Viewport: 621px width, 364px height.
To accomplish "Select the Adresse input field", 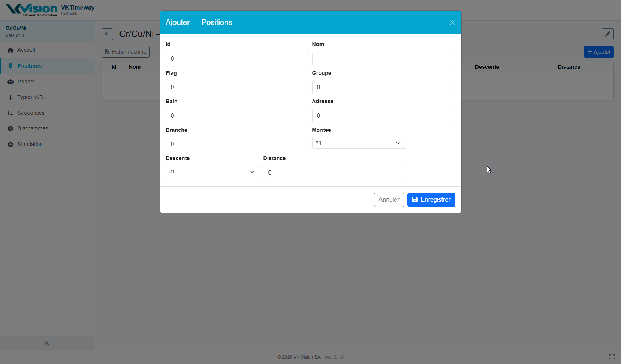I will click(383, 116).
